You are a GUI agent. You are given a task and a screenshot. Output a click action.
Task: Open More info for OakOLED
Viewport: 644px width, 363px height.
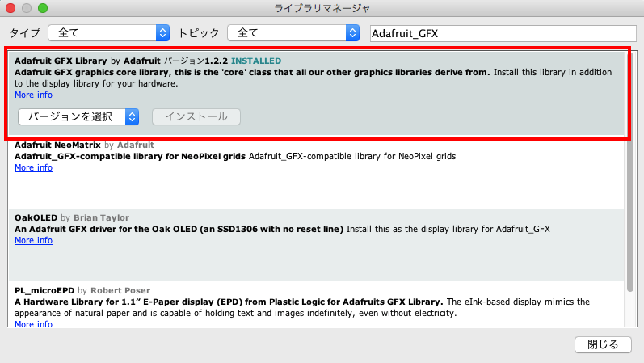tap(34, 240)
